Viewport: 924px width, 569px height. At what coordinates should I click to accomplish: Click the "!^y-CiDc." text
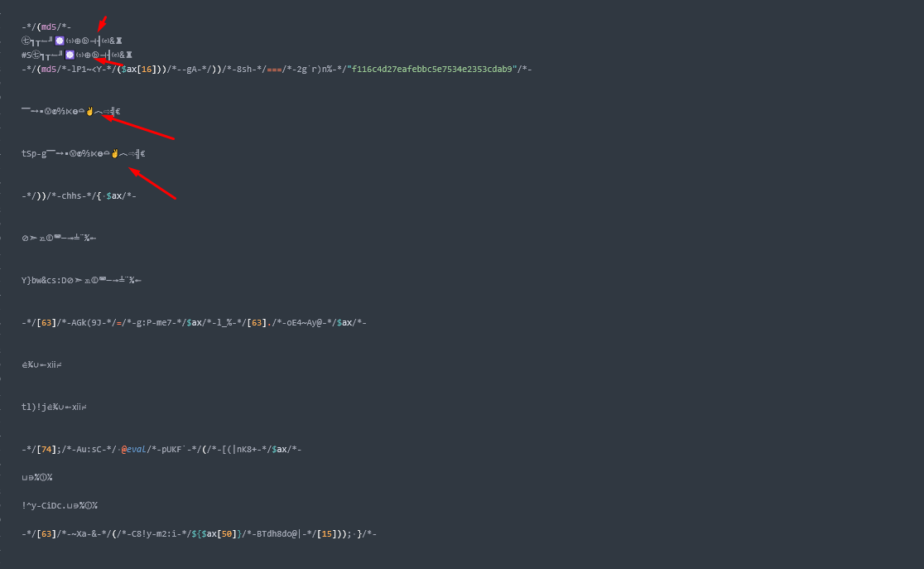[44, 505]
